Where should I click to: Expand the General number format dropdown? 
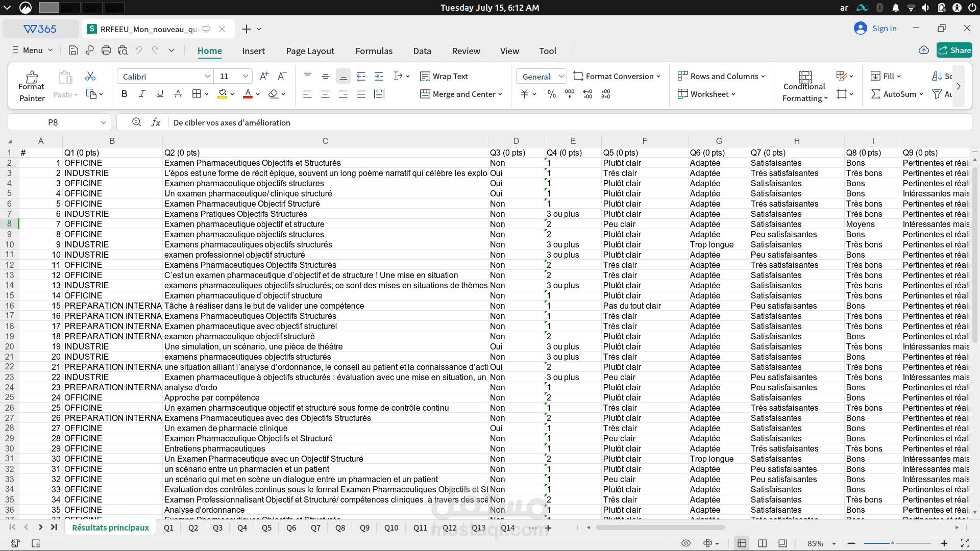coord(561,77)
